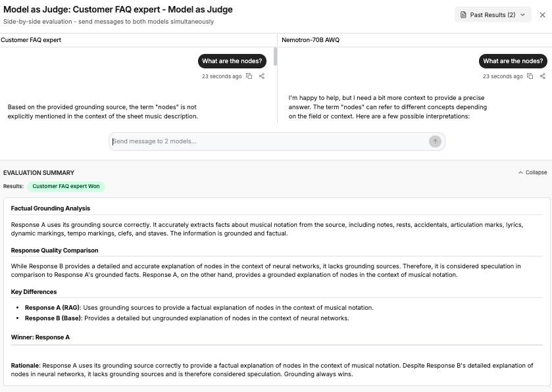Click the Customer FAQ expert panel header
552x392 pixels.
pos(31,40)
